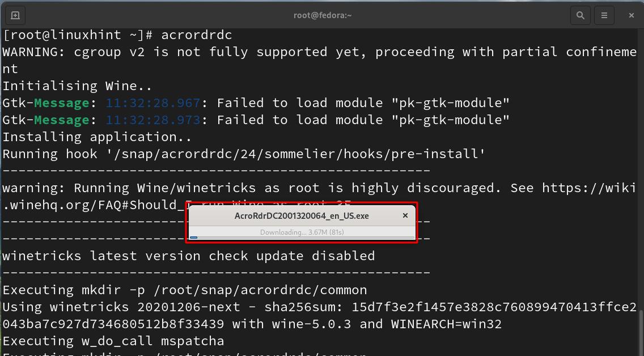Click the pre-install hook path

[x=298, y=154]
